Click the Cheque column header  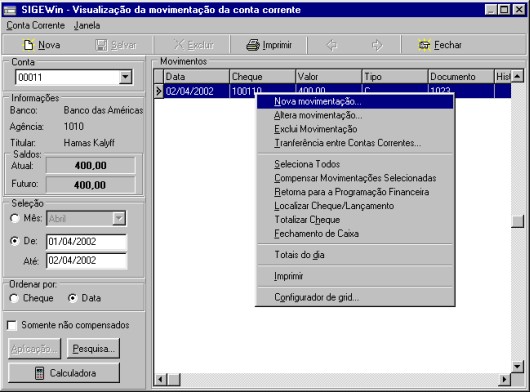pyautogui.click(x=263, y=77)
